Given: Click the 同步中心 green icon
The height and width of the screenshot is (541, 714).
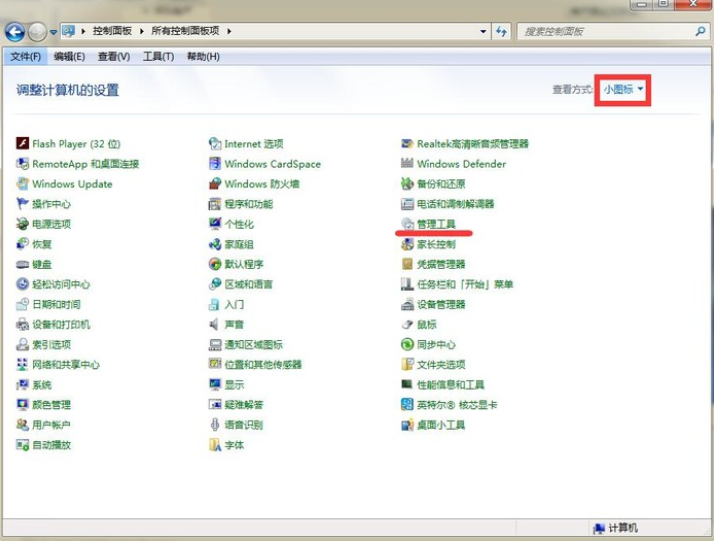Looking at the screenshot, I should (407, 344).
